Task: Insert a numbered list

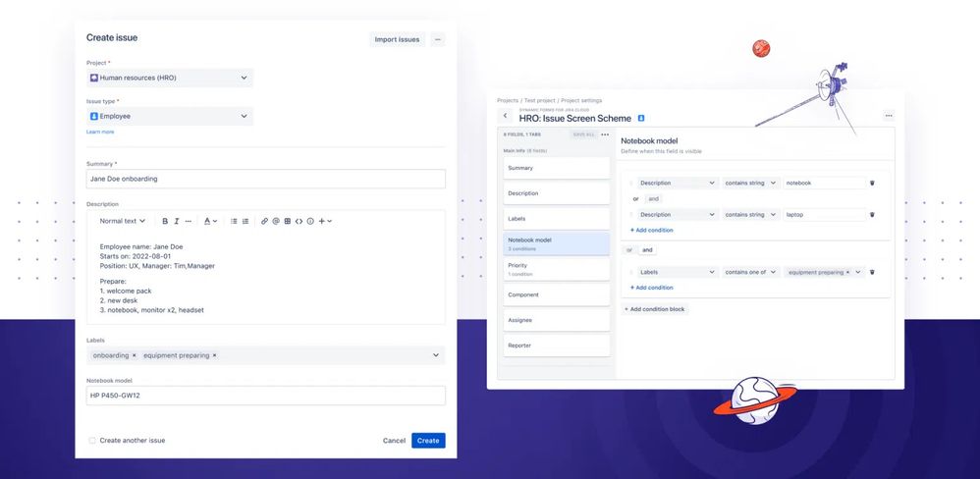Action: click(245, 221)
